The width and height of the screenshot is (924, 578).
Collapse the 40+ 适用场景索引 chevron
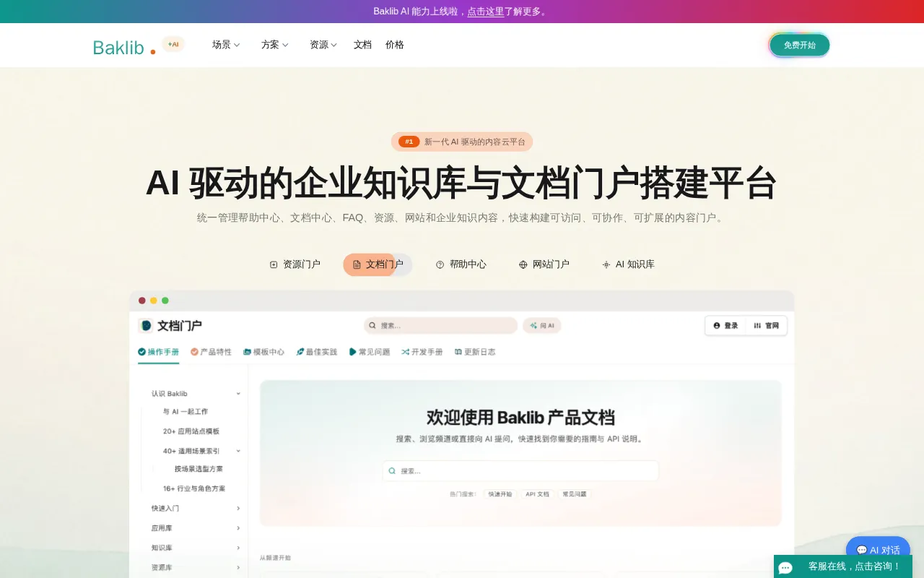coord(238,451)
